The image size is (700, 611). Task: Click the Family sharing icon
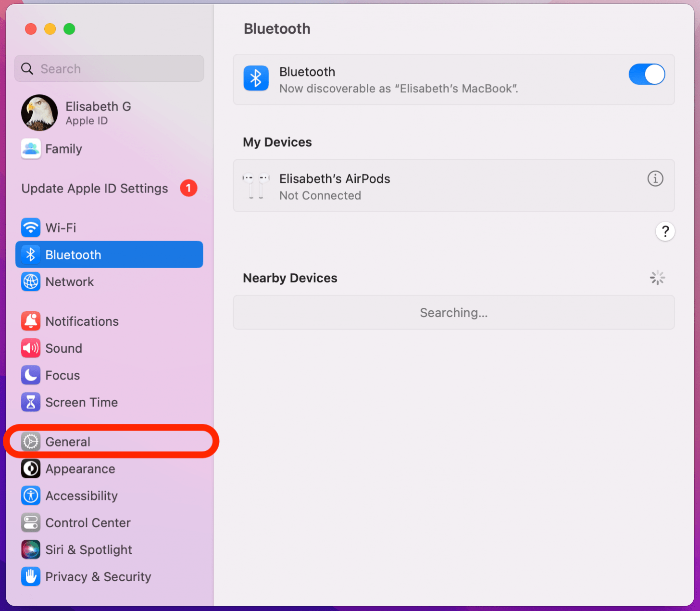[31, 149]
